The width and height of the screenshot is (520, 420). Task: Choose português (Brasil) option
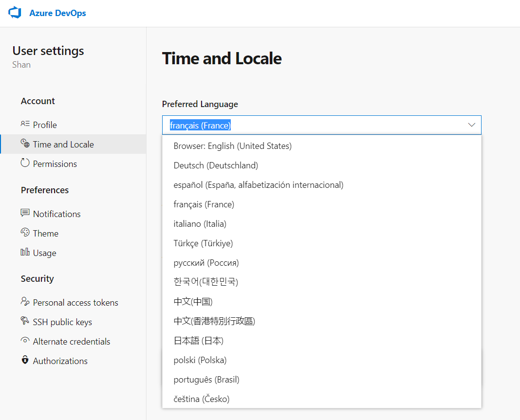coord(322,380)
